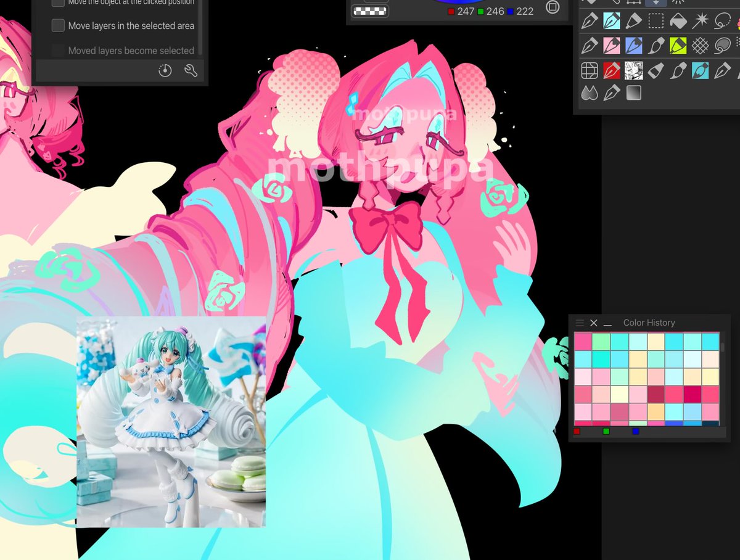Screen dimensions: 740x560
Task: Click the reset tool properties circular icon
Action: coord(165,71)
